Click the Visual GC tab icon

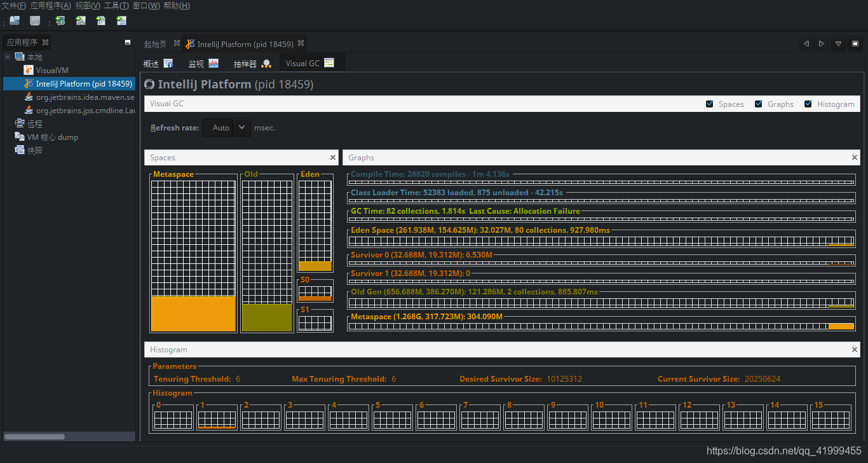coord(329,63)
